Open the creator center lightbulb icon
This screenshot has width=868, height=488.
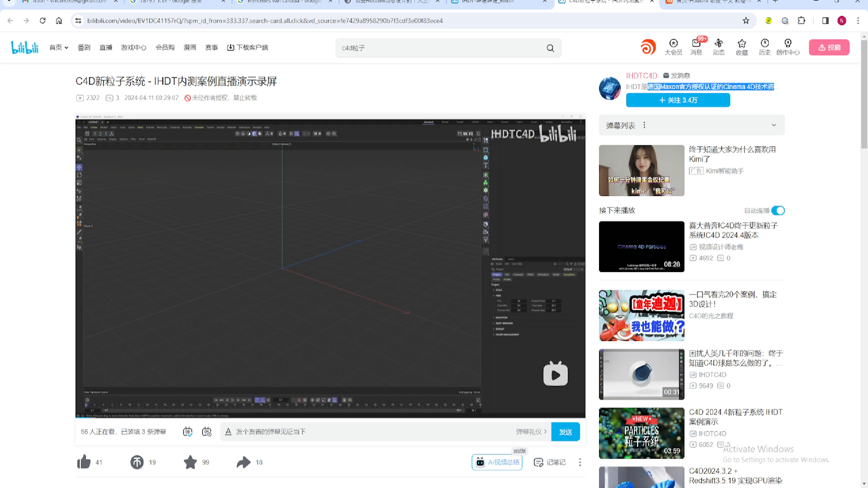click(788, 44)
